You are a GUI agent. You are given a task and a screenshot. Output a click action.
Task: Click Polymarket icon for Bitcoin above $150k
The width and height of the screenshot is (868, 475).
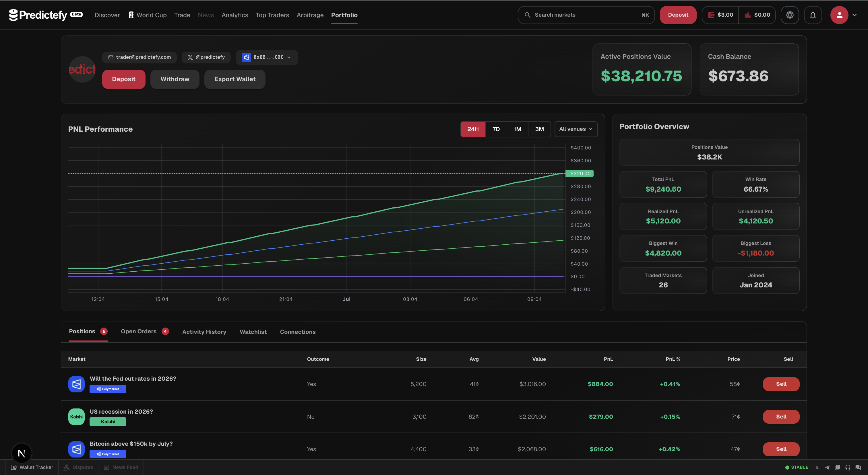(76, 449)
